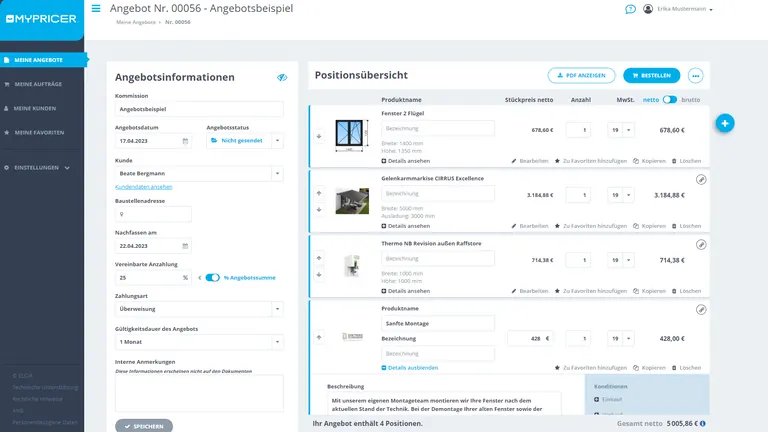This screenshot has width=768, height=432.
Task: Open the Angebotsstatus dropdown
Action: point(277,141)
